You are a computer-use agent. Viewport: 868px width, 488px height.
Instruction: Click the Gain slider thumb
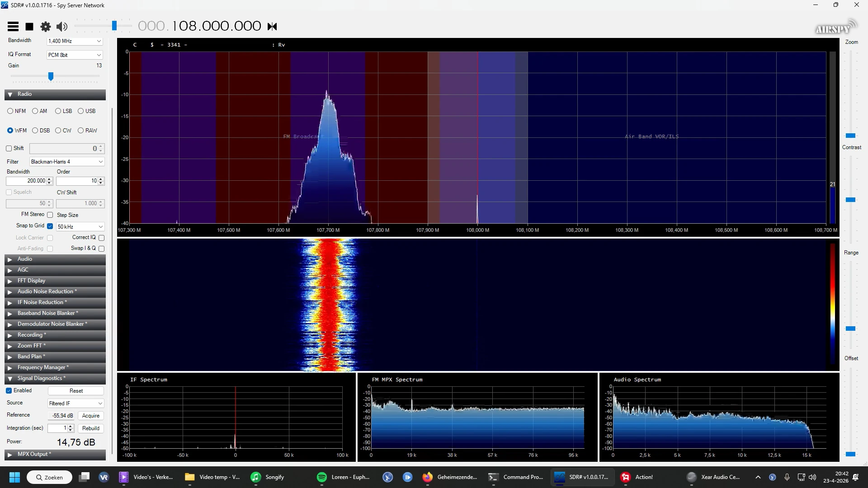point(51,76)
